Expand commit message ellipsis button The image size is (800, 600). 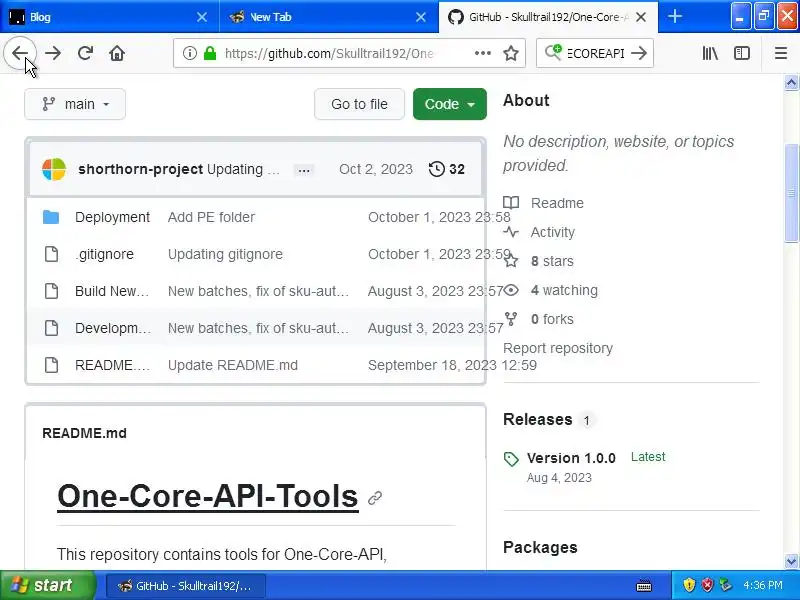coord(304,170)
